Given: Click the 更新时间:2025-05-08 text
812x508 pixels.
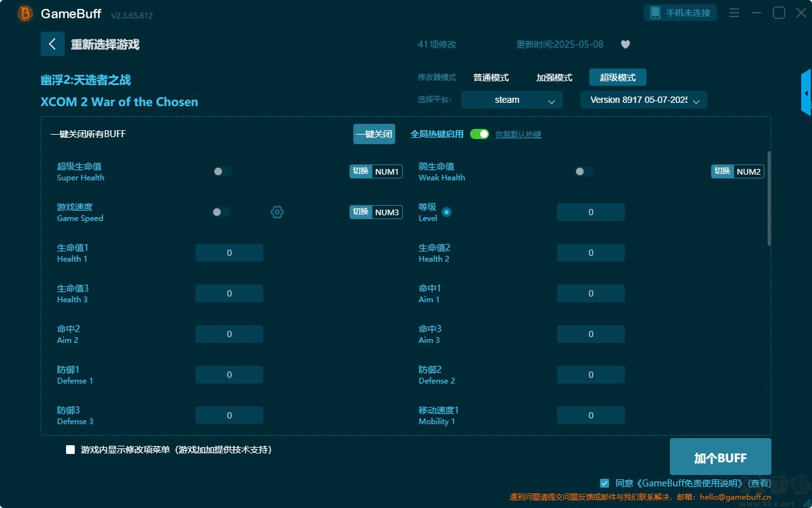Looking at the screenshot, I should click(x=560, y=44).
